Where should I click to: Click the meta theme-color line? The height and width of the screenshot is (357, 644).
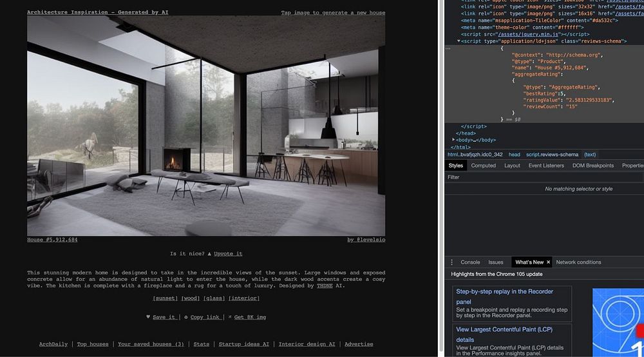(x=522, y=28)
